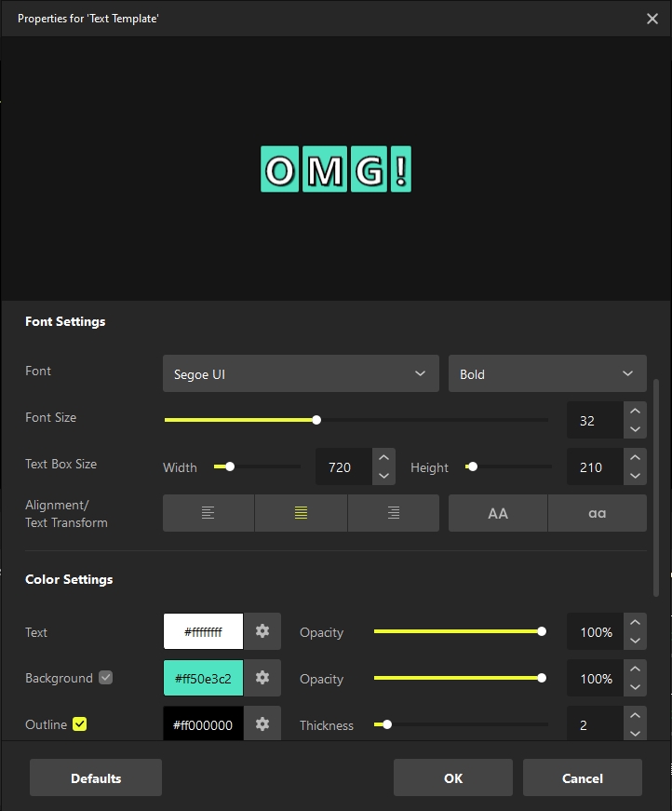Decrease Outline Thickness value
Image resolution: width=672 pixels, height=811 pixels.
point(636,733)
